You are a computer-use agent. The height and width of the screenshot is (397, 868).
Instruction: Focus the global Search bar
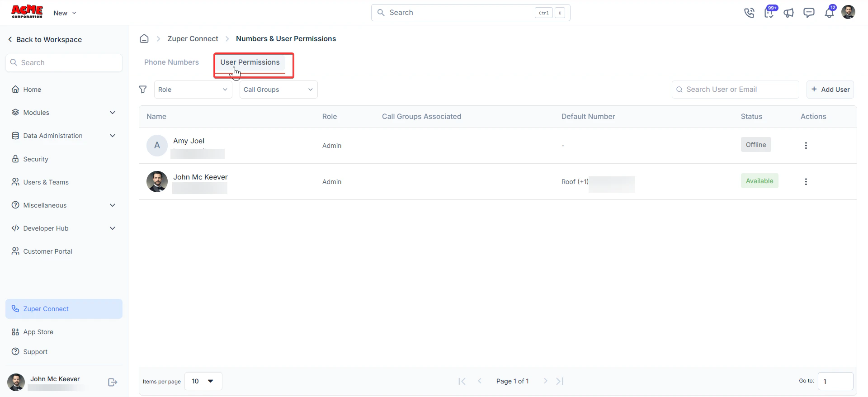click(471, 13)
